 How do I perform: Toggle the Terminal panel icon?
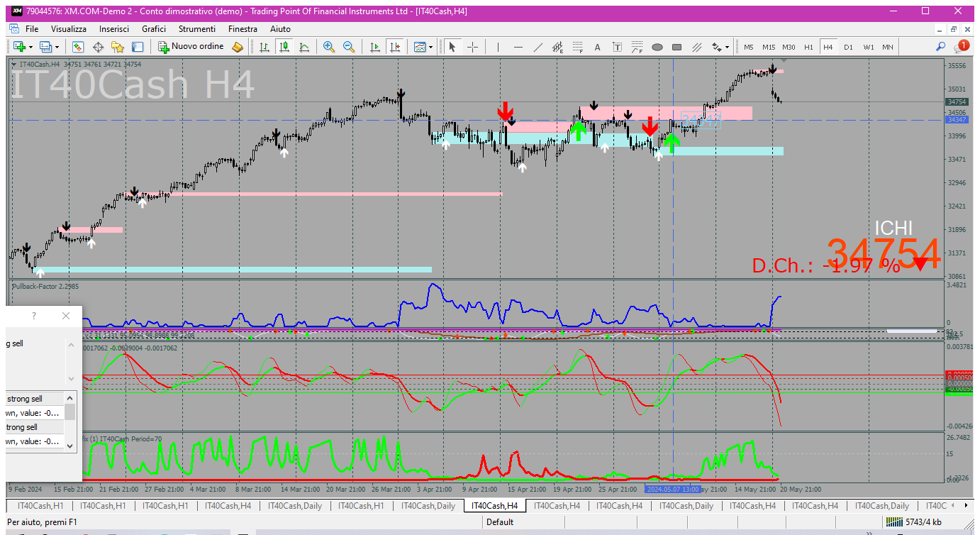click(x=138, y=47)
